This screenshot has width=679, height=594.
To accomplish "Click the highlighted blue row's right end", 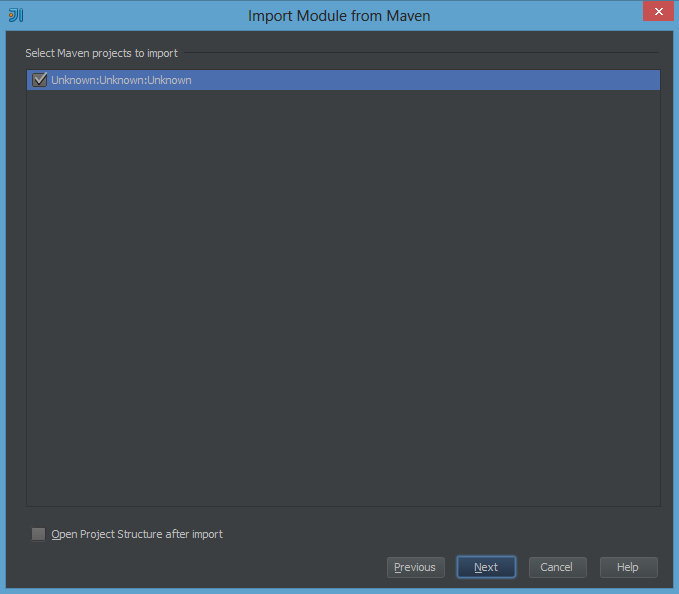I will [641, 80].
